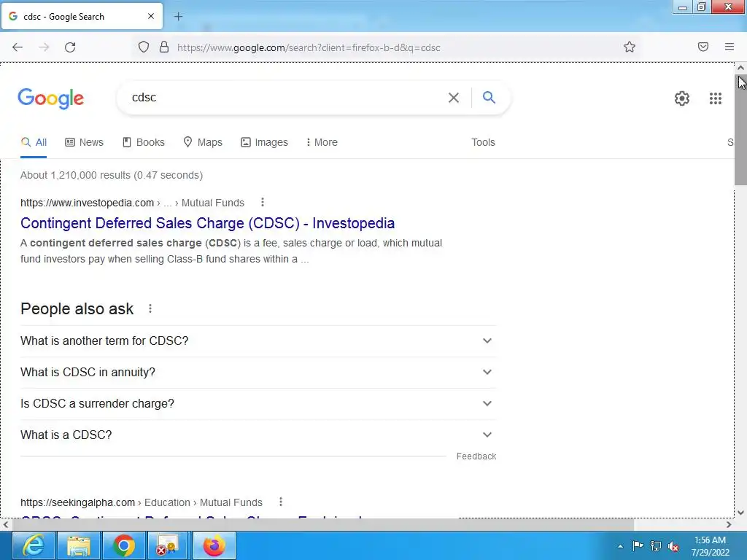Click the scroll right arrow
The width and height of the screenshot is (747, 560).
729,525
